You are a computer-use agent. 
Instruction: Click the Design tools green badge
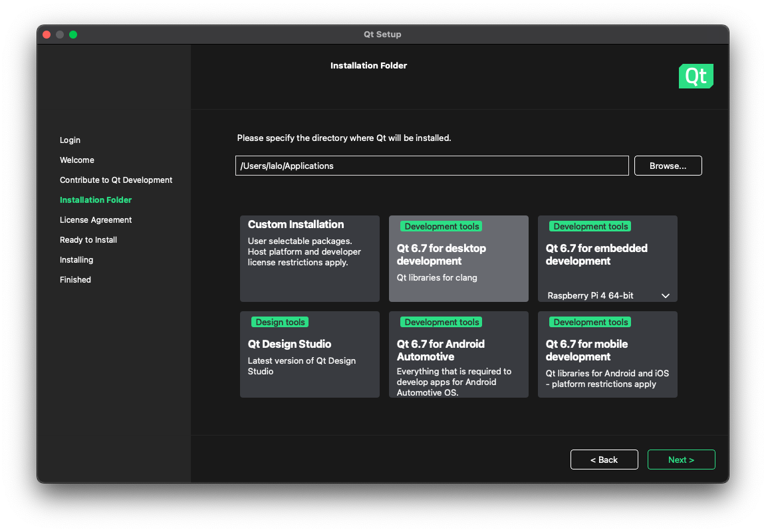pyautogui.click(x=280, y=322)
